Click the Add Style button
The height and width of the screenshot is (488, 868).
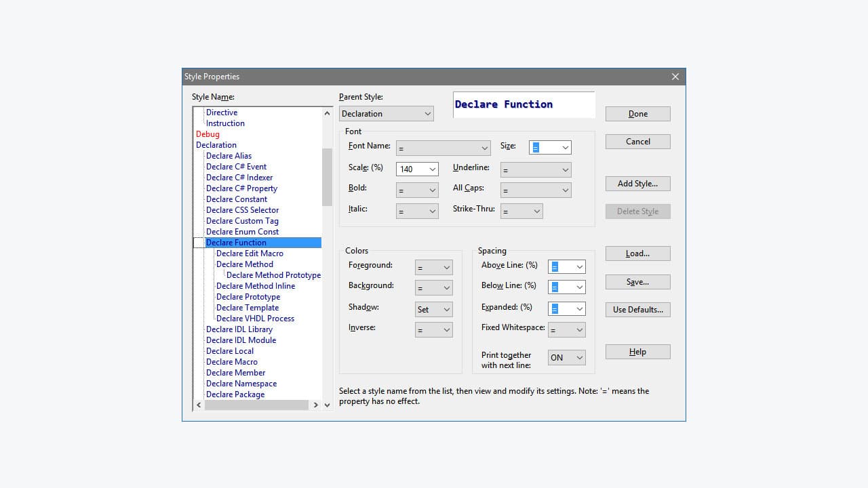pyautogui.click(x=637, y=183)
